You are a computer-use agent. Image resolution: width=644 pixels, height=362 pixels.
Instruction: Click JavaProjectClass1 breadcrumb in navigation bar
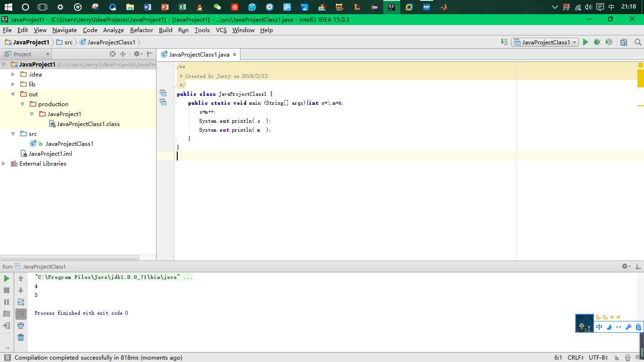point(107,42)
